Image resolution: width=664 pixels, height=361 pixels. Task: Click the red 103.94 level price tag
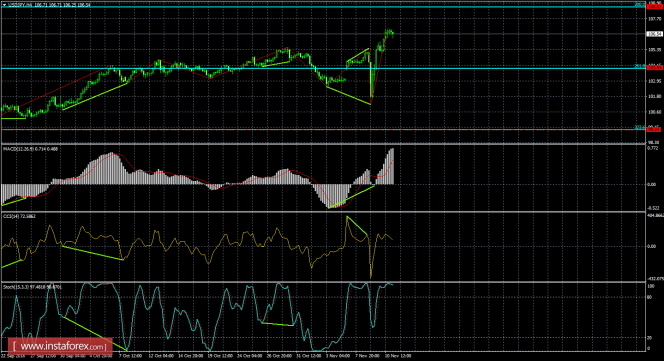654,67
